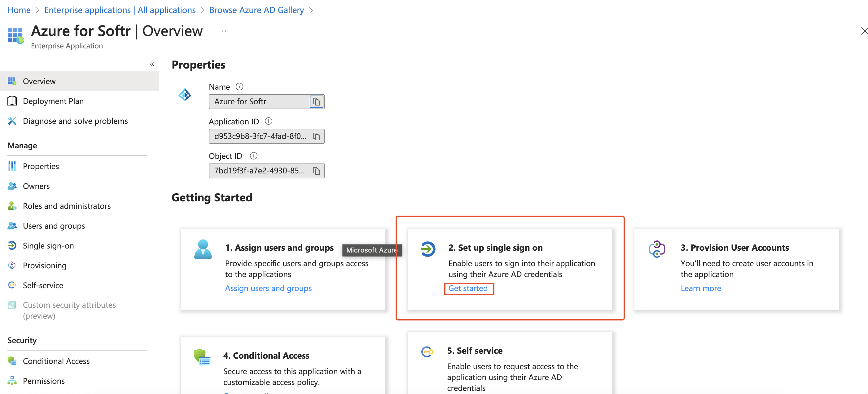
Task: Open Roles and administrators via its icon
Action: click(12, 206)
